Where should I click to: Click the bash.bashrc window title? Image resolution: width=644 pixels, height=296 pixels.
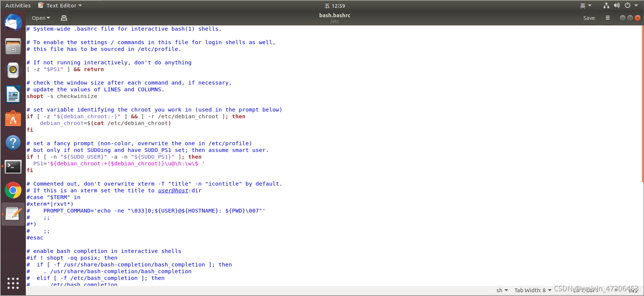pos(335,15)
